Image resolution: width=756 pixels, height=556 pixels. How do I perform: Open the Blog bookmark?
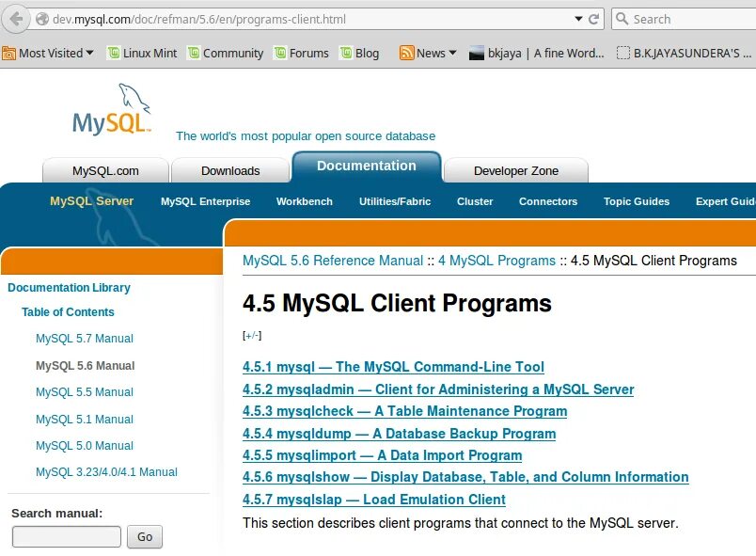[x=360, y=53]
